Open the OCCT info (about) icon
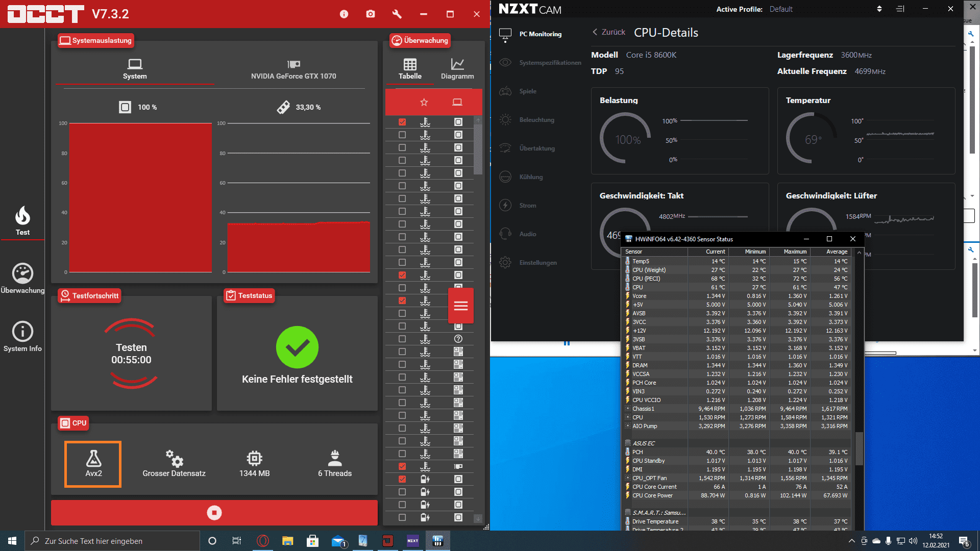Viewport: 980px width, 551px height. click(344, 14)
